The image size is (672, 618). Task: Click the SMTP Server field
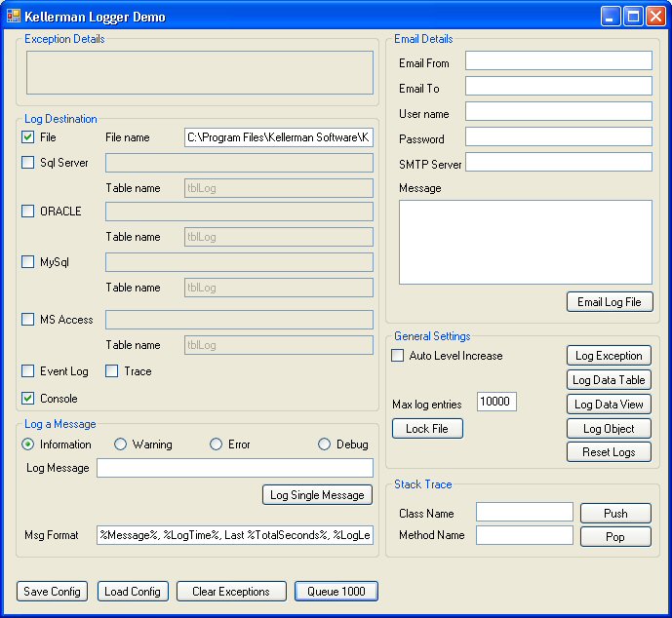(559, 162)
